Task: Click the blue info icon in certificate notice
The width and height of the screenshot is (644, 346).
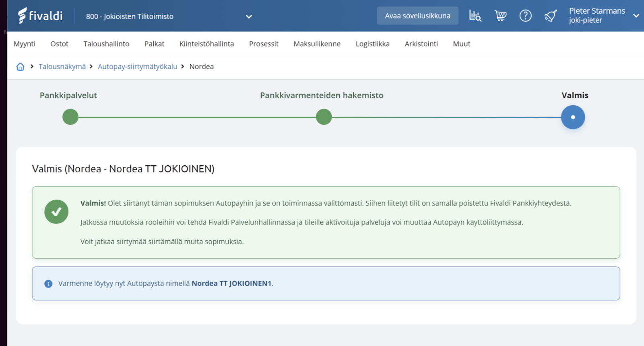Action: click(x=48, y=284)
